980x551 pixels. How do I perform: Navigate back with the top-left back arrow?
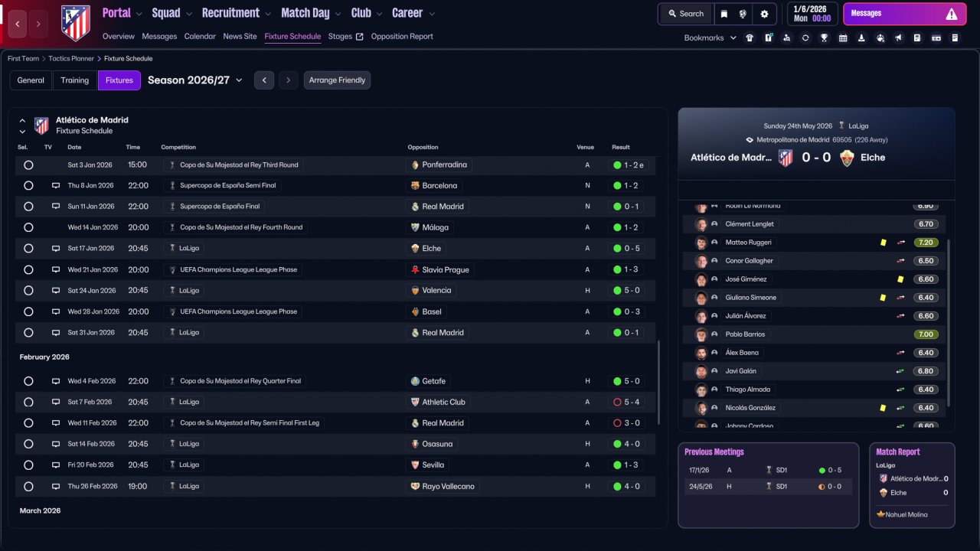point(18,24)
